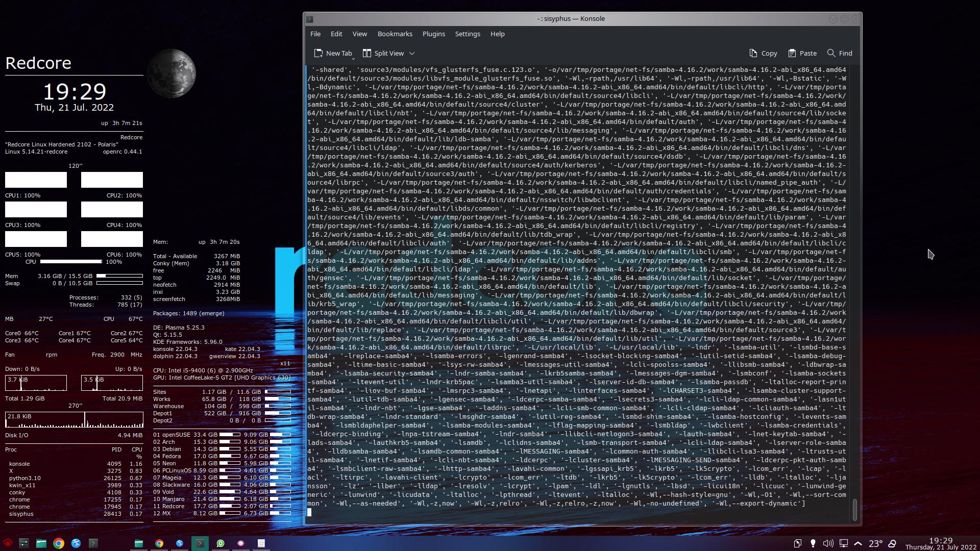Click the 'Warehouse' disk usage row
The height and width of the screenshot is (551, 980).
[222, 406]
